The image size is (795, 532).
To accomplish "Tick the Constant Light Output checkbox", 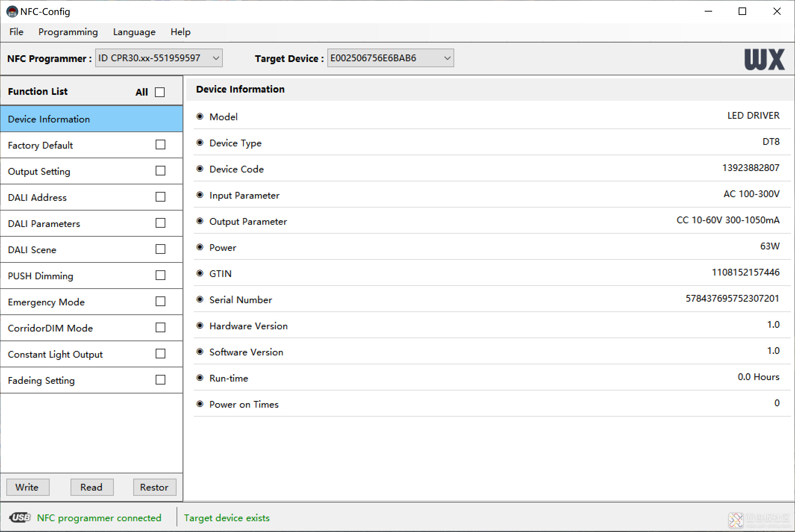I will tap(160, 354).
